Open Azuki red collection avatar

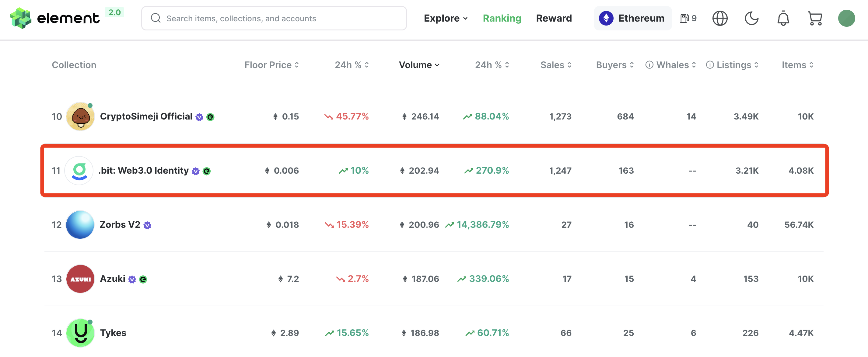point(80,279)
